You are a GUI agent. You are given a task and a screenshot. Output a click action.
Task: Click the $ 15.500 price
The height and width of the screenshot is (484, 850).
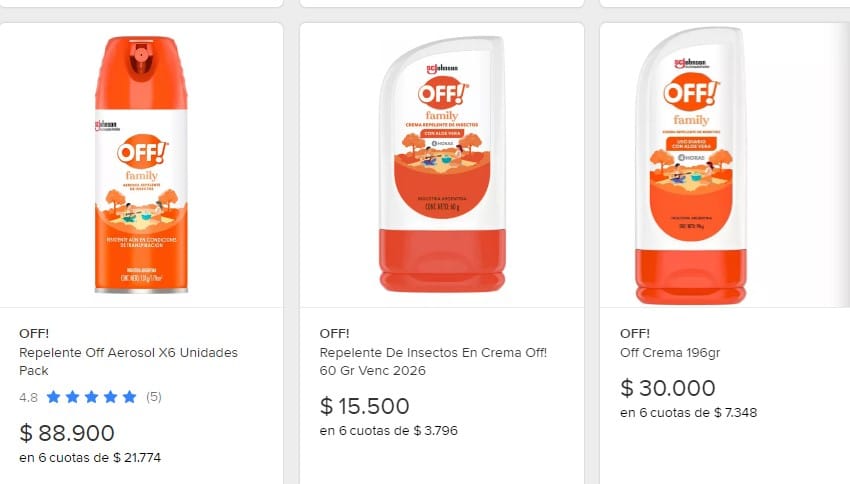click(x=364, y=406)
